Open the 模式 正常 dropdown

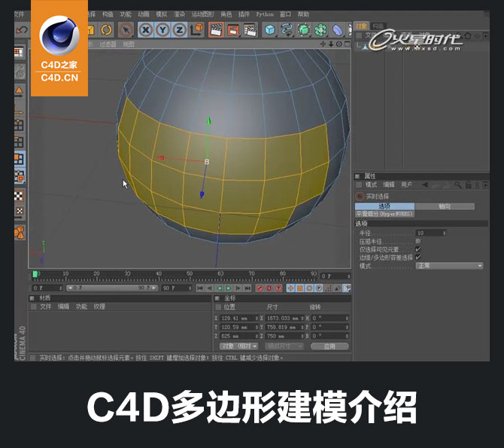point(449,266)
